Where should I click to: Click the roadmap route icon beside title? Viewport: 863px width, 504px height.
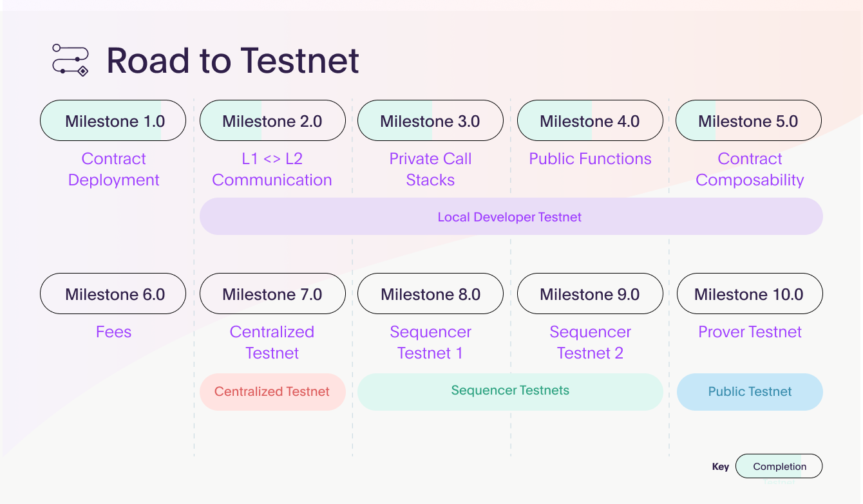pos(70,60)
